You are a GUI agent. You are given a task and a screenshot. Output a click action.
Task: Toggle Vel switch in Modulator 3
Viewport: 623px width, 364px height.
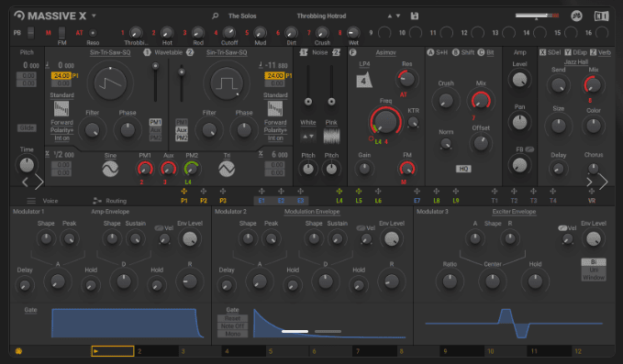562,228
